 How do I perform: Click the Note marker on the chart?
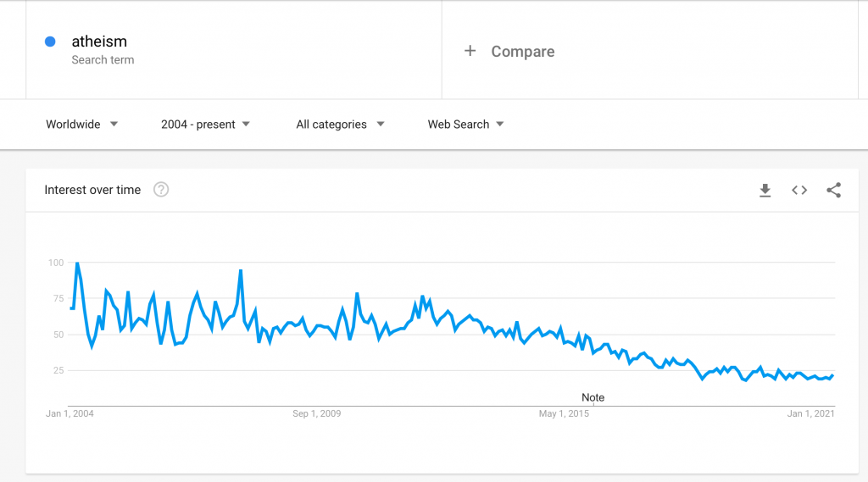click(x=593, y=397)
